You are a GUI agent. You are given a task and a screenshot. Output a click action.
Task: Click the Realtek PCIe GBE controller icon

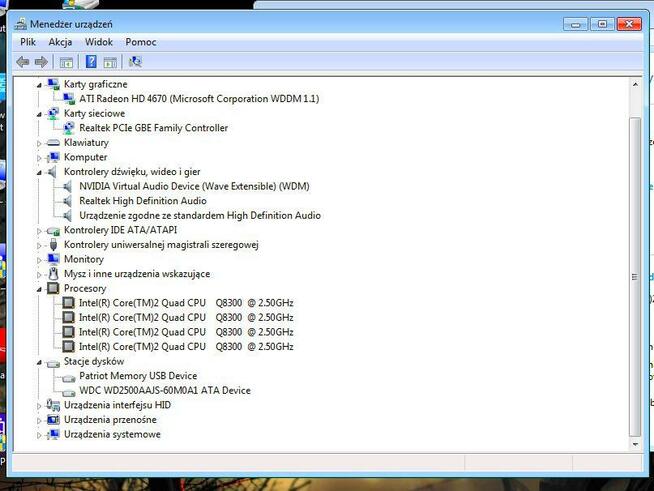(68, 128)
